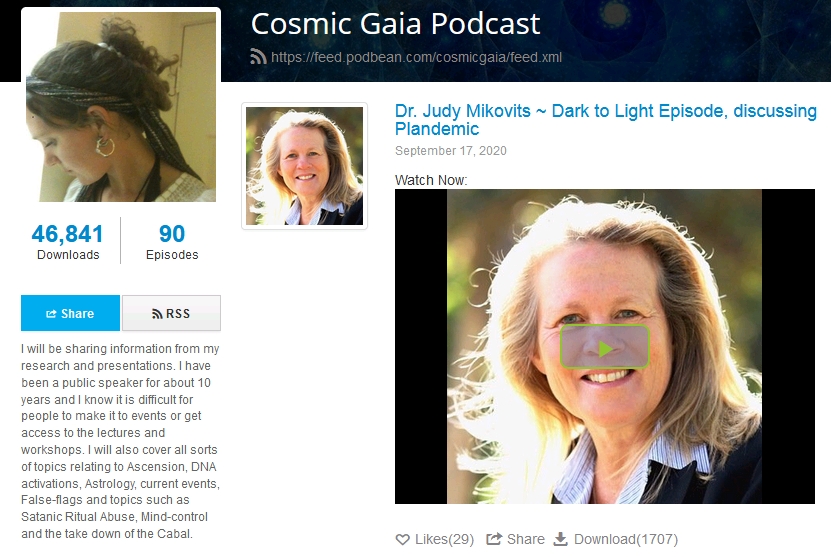Open the Cosmic Gaia feed.xml URL link
The image size is (831, 557).
point(417,57)
